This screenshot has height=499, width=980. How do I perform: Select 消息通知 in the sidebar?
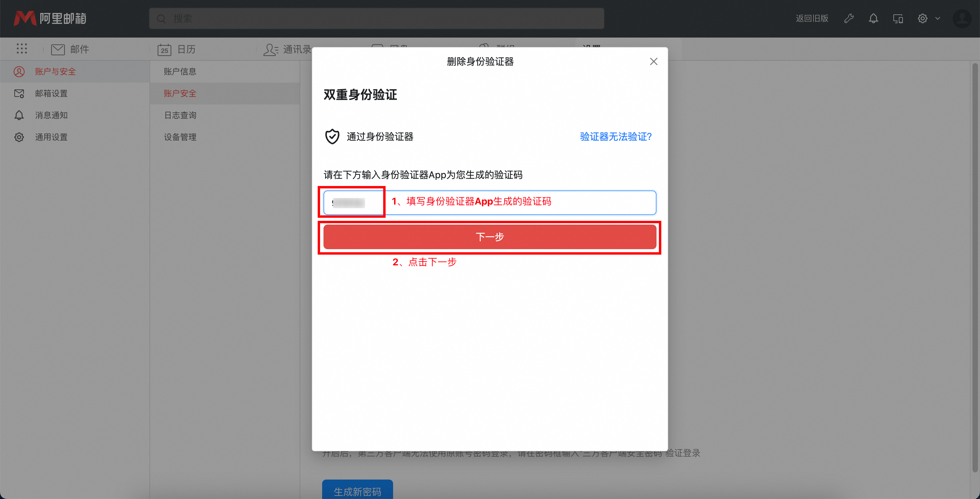(x=51, y=115)
